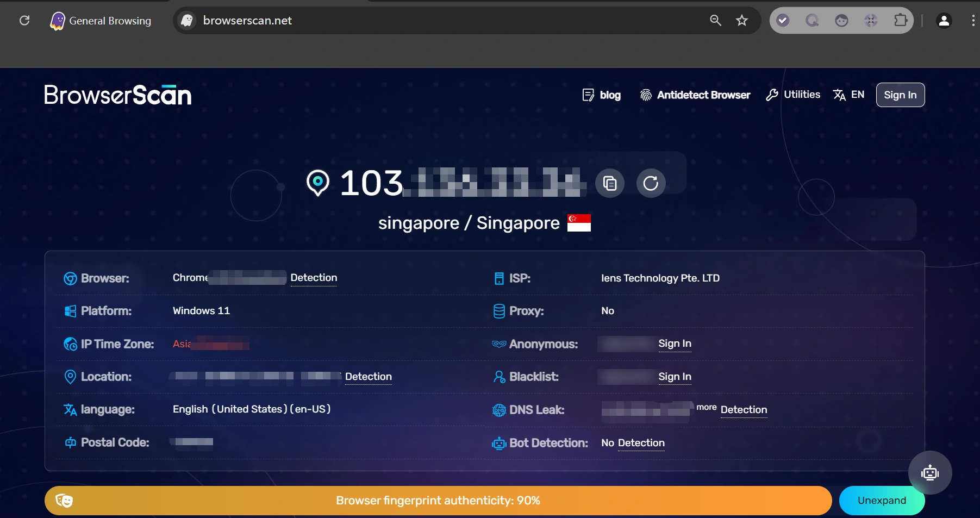Open the EN language selector
The height and width of the screenshot is (518, 980).
point(848,95)
